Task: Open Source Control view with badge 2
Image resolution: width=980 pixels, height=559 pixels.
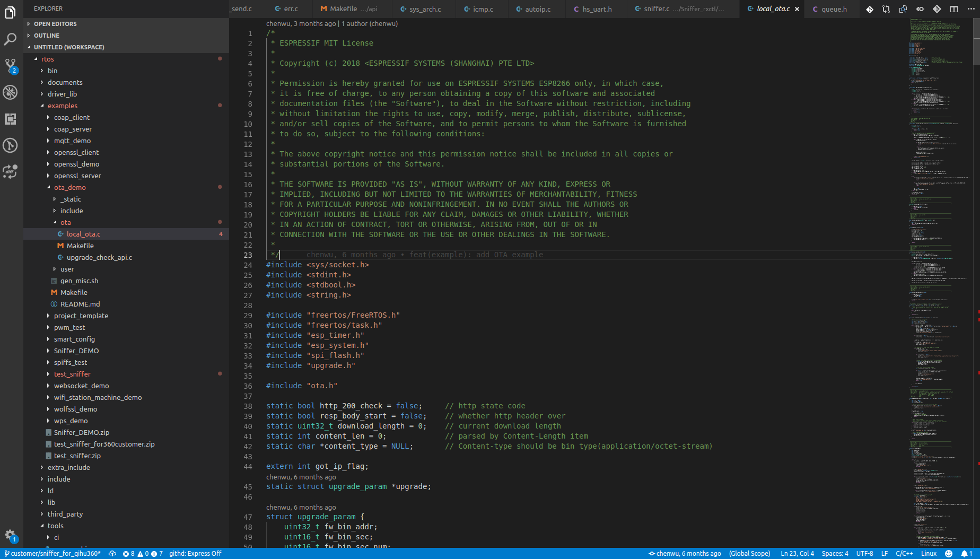Action: tap(10, 66)
